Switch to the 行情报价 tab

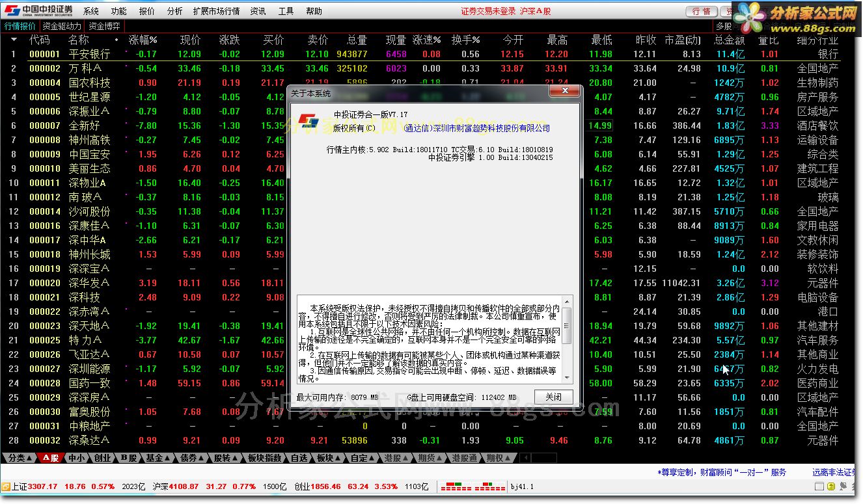20,26
